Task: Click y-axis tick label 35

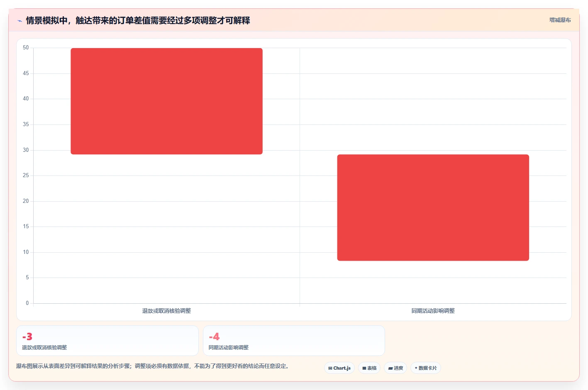Action: (x=26, y=124)
